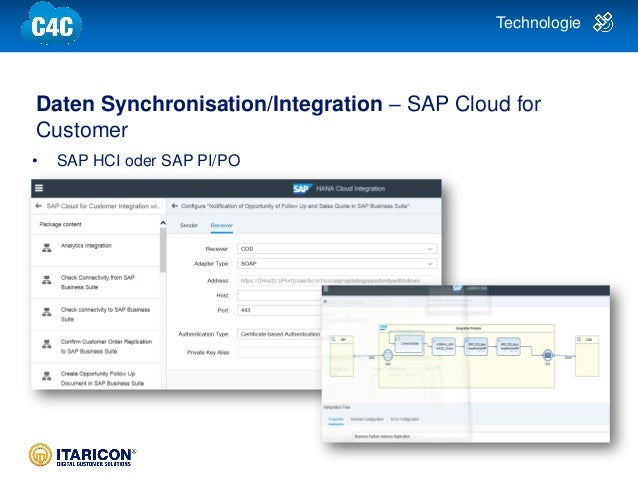Open the Properties tab in the Integration Flow panel
The height and width of the screenshot is (479, 638).
tap(336, 419)
